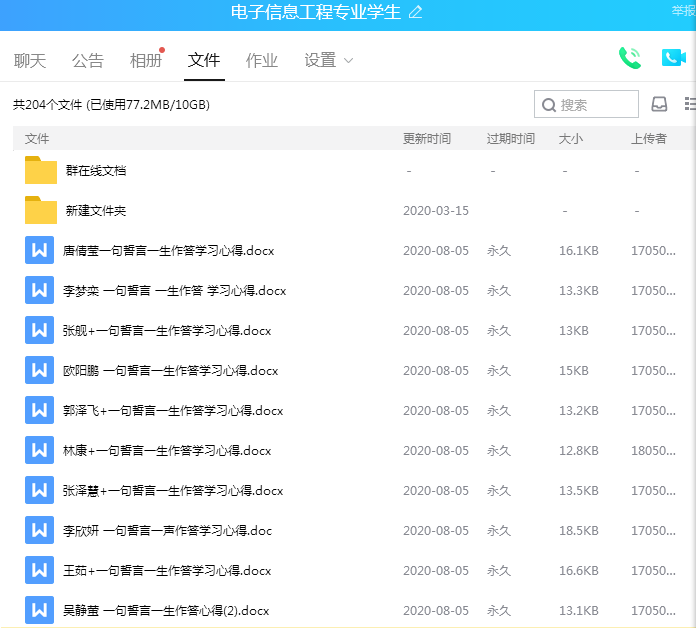Click Word icon of 林康 document
Screen dimensions: 696x628
(x=39, y=450)
